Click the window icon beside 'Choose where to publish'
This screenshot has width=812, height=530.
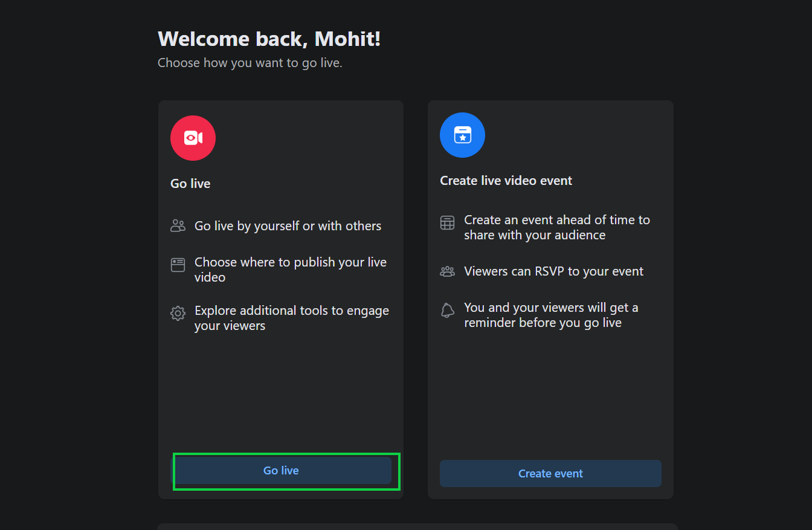pos(178,265)
